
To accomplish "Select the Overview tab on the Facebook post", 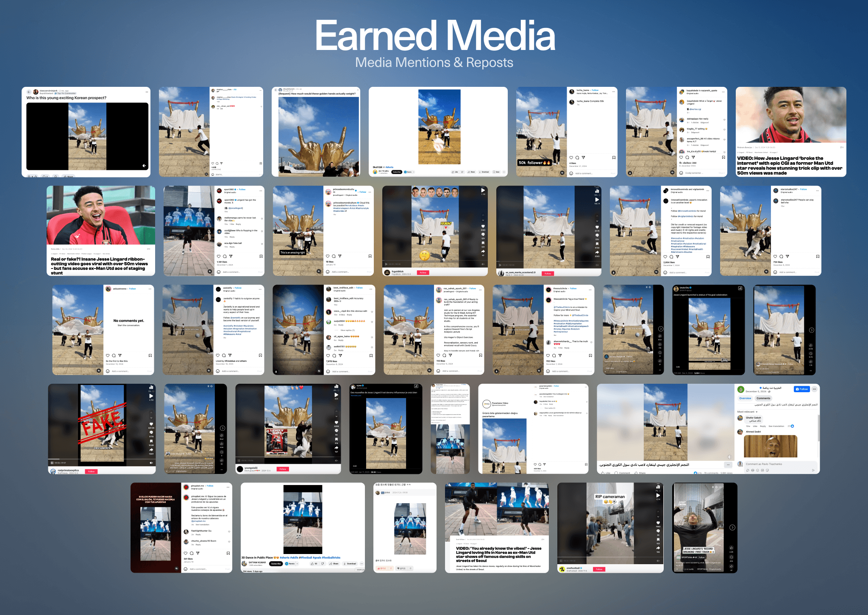I will (745, 398).
